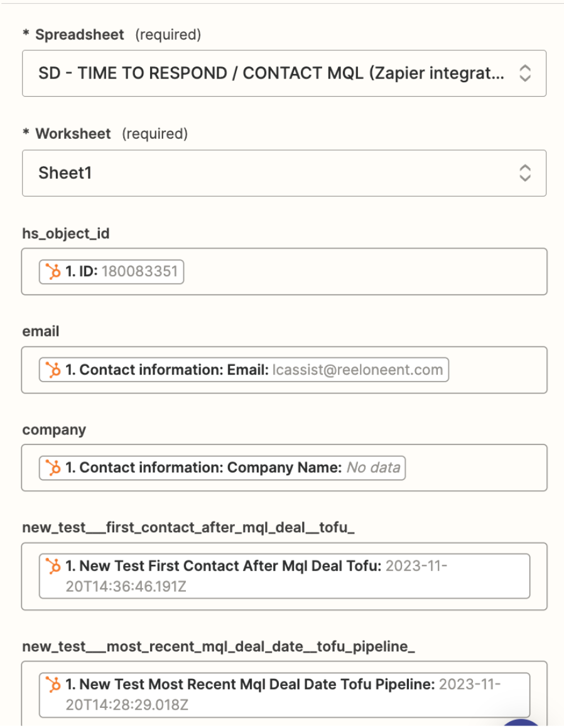The image size is (564, 728).
Task: Click the Worksheet selector up-down arrows
Action: pyautogui.click(x=524, y=173)
